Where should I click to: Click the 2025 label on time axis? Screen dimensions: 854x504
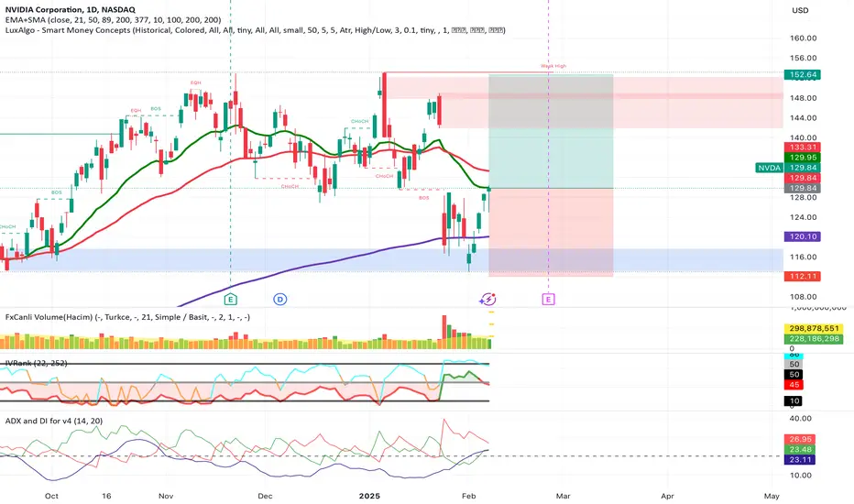370,496
